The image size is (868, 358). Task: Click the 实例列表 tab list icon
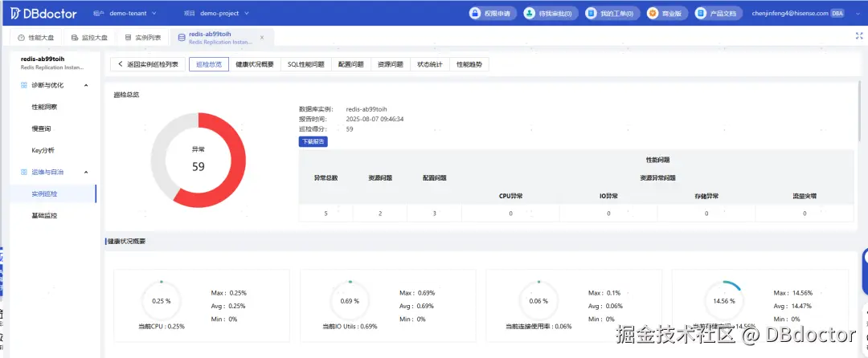pyautogui.click(x=128, y=38)
